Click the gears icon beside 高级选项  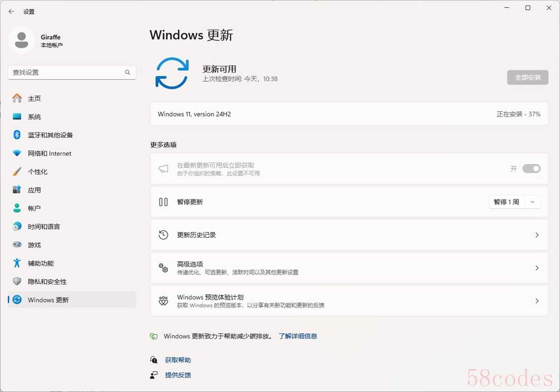163,268
